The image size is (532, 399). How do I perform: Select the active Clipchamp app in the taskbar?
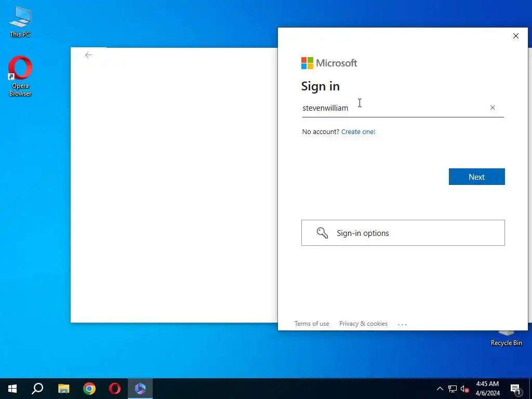coord(140,389)
